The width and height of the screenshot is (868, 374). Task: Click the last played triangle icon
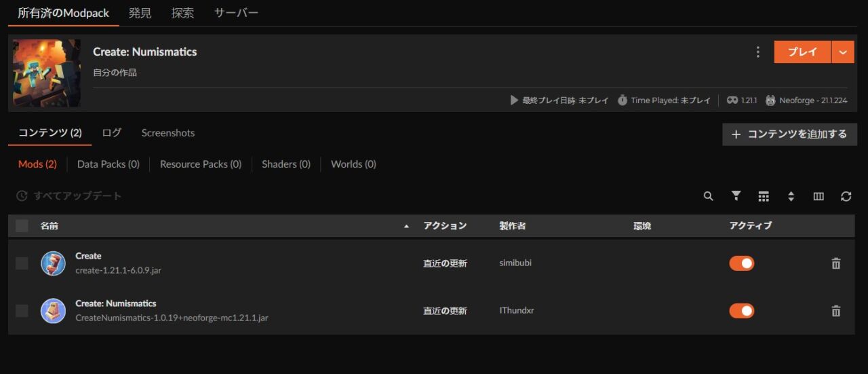click(514, 100)
